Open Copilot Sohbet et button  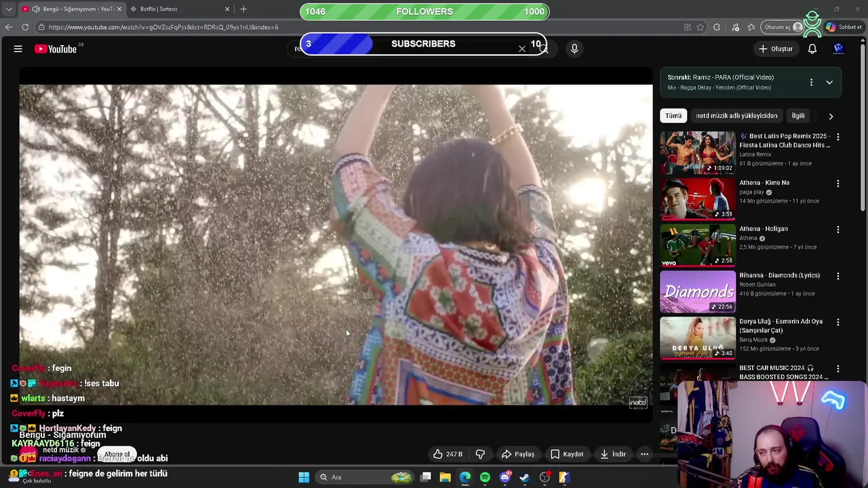click(x=844, y=27)
